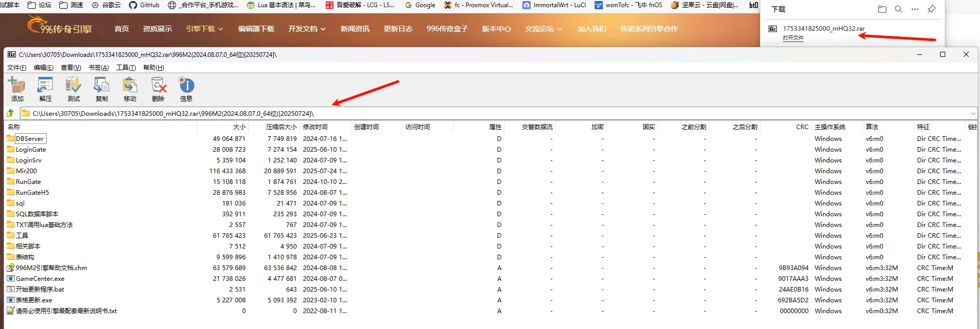This screenshot has height=329, width=980.
Task: Click the 更新日志 website link
Action: [x=398, y=29]
